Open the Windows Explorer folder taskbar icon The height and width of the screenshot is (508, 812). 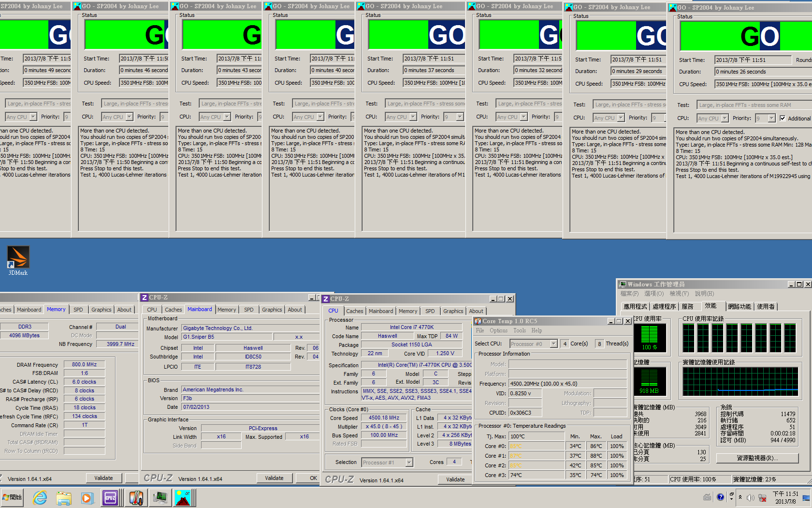point(63,497)
